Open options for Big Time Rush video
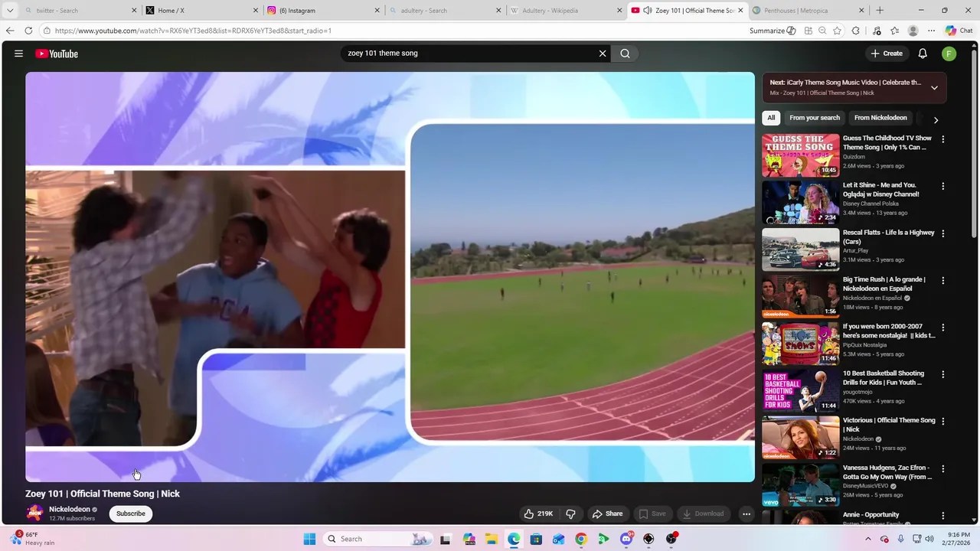 coord(943,280)
